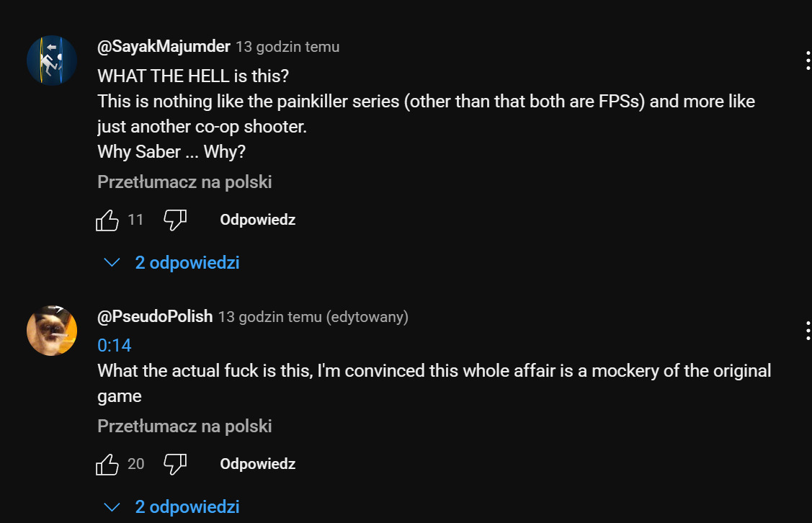Like PseudoPolish's comment with thumbs up
Screen dimensions: 812x523
[107, 465]
